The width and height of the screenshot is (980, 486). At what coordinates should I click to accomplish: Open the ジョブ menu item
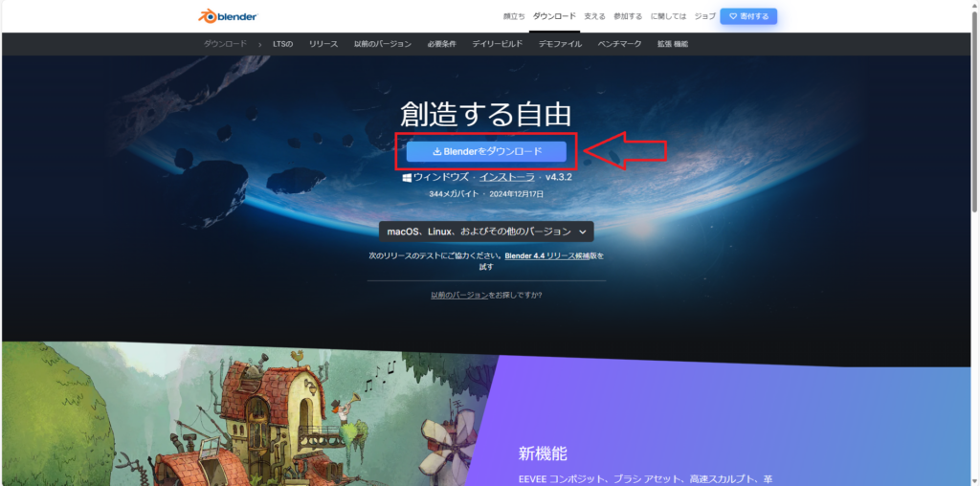point(705,16)
